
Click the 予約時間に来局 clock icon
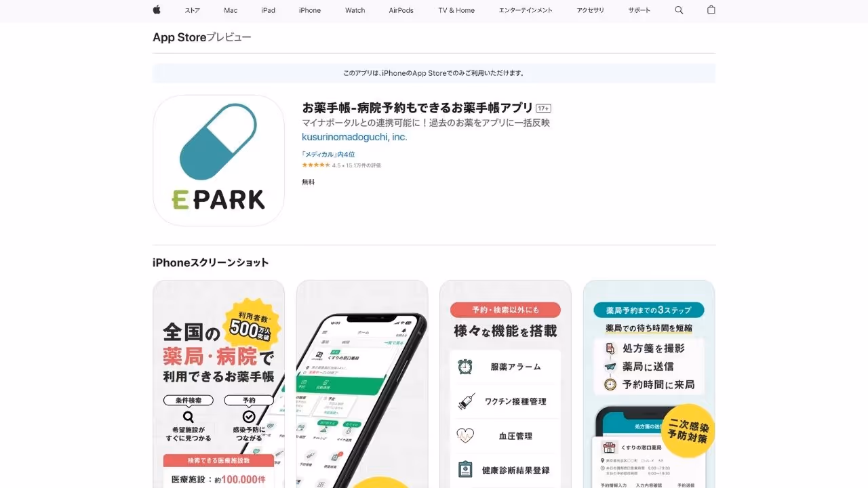(610, 384)
